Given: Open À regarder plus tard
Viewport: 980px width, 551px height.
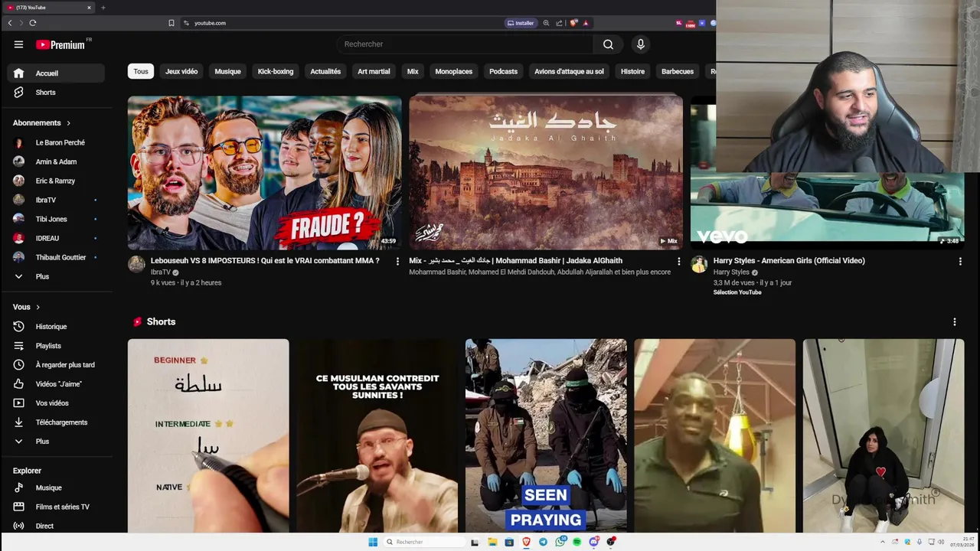Looking at the screenshot, I should 56,365.
